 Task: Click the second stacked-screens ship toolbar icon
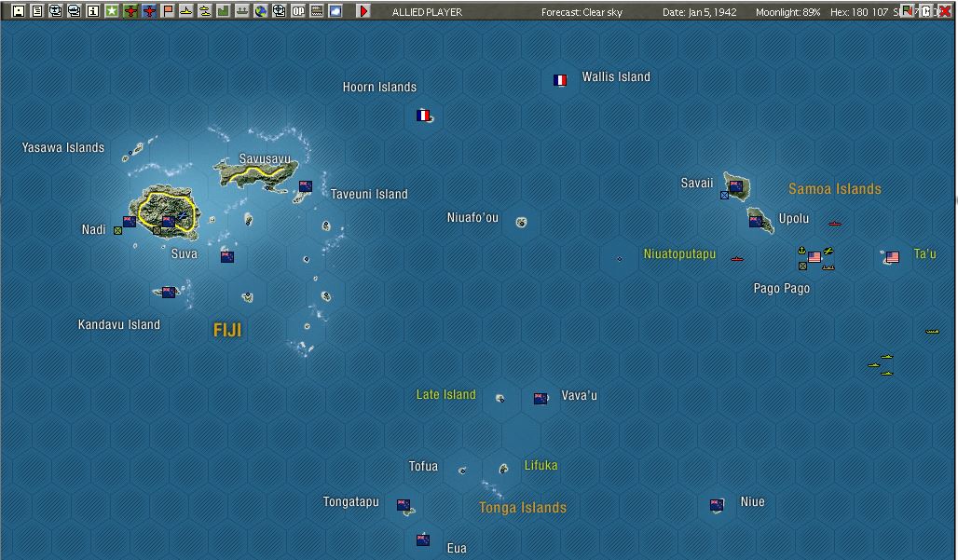pos(75,11)
